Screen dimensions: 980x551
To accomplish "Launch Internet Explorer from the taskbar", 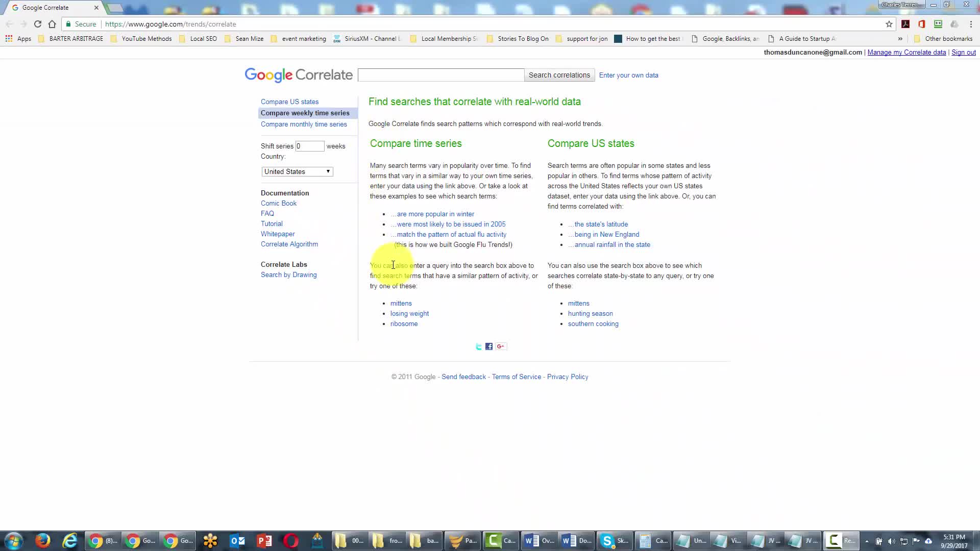I will tap(70, 541).
